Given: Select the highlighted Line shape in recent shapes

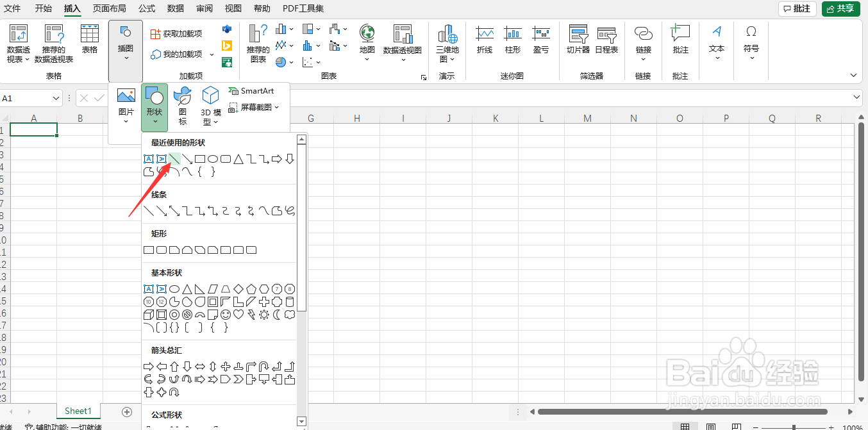Looking at the screenshot, I should tap(174, 159).
